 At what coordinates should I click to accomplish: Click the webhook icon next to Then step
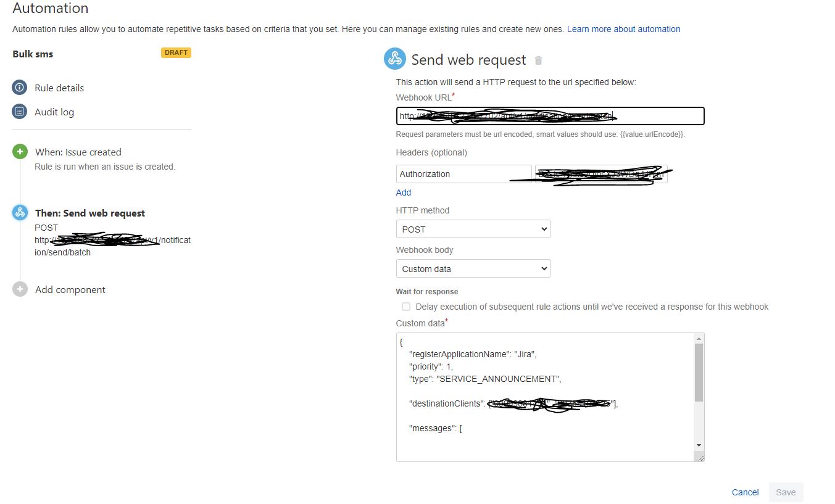19,212
